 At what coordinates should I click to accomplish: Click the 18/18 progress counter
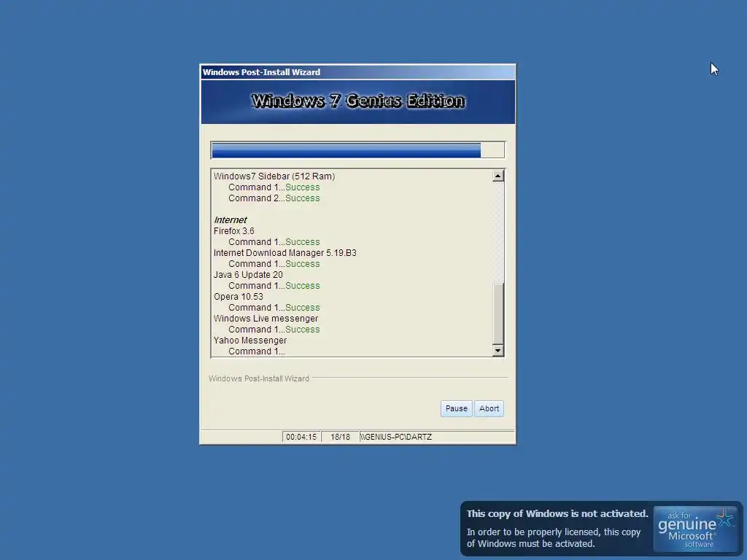[340, 437]
